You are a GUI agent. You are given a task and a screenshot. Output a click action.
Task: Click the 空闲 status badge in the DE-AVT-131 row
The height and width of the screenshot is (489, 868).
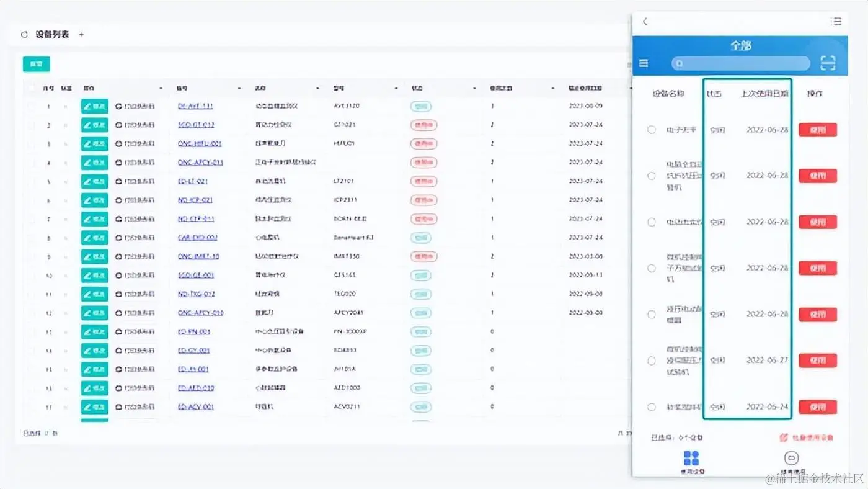coord(420,106)
